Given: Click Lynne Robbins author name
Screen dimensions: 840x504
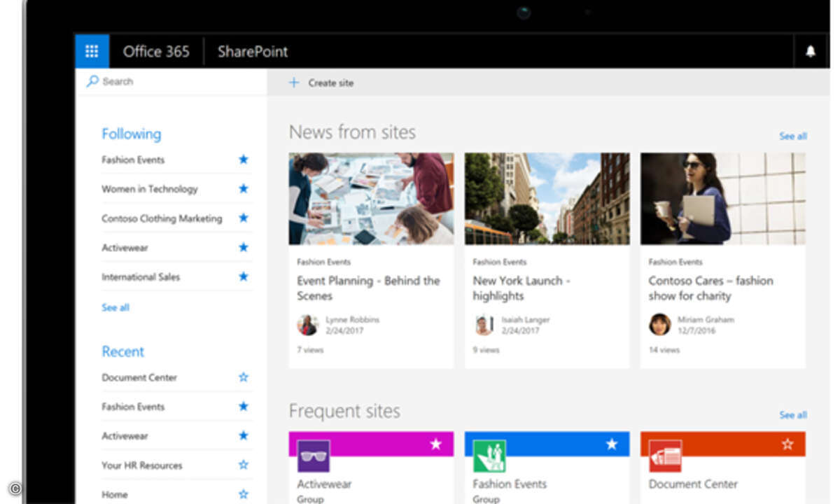Looking at the screenshot, I should tap(352, 320).
